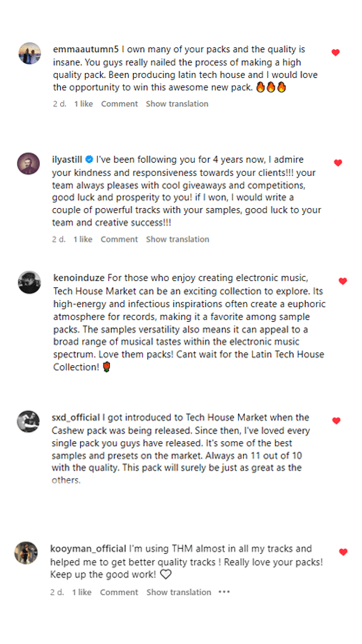Click sxd_official's profile picture
The height and width of the screenshot is (644, 362).
28,421
